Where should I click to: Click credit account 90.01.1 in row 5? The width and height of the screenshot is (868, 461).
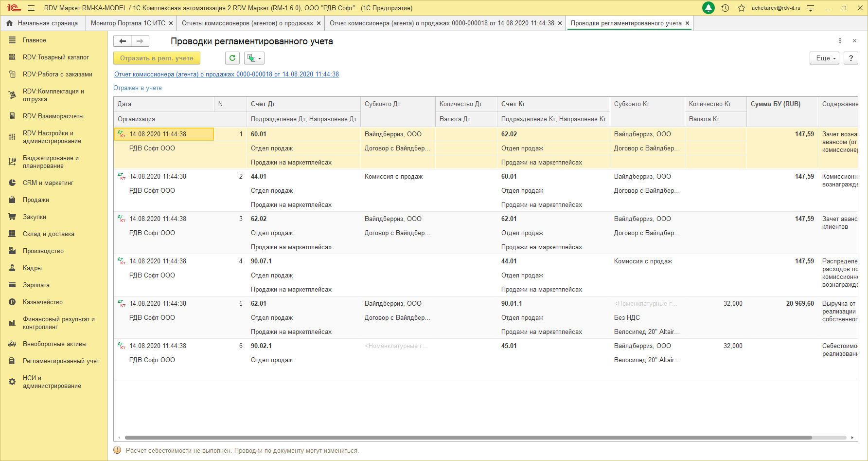click(x=512, y=304)
